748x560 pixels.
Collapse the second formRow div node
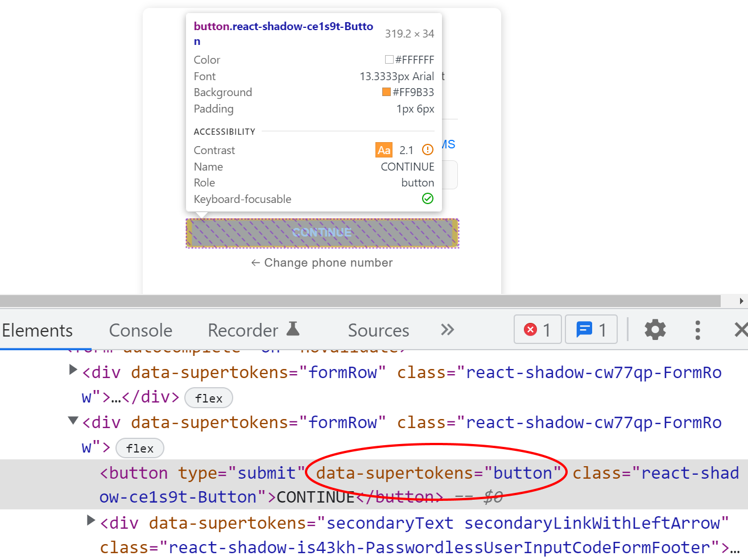click(x=73, y=421)
